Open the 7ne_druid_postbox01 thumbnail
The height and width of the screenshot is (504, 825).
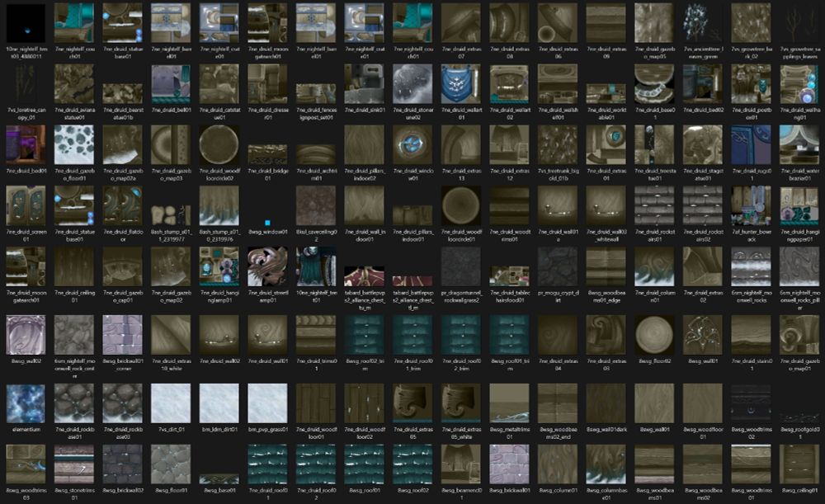click(x=752, y=84)
